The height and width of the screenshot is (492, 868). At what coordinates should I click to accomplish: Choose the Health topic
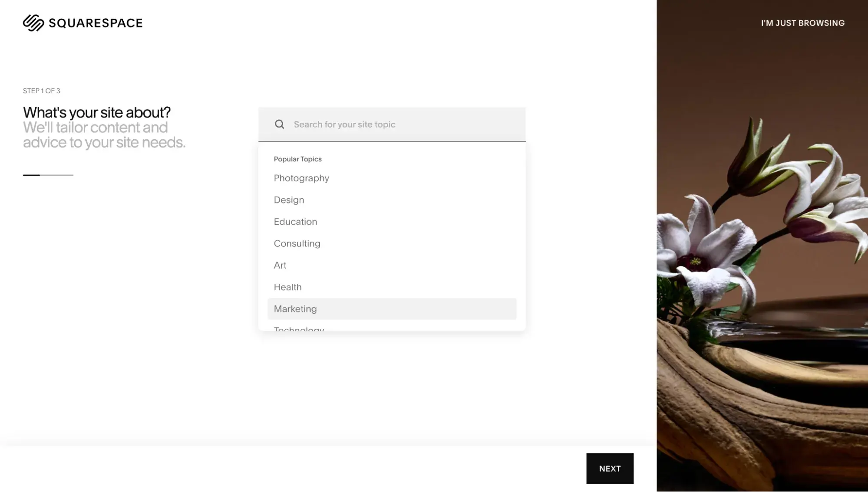click(x=287, y=287)
